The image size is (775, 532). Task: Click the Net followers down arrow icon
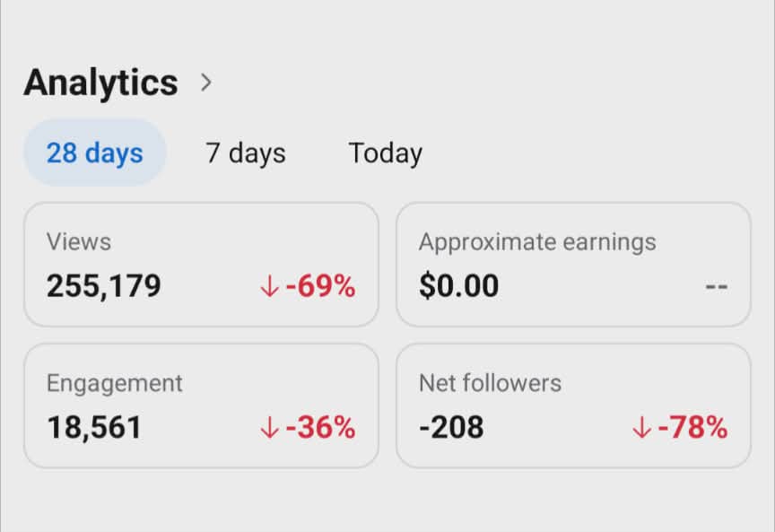point(641,427)
